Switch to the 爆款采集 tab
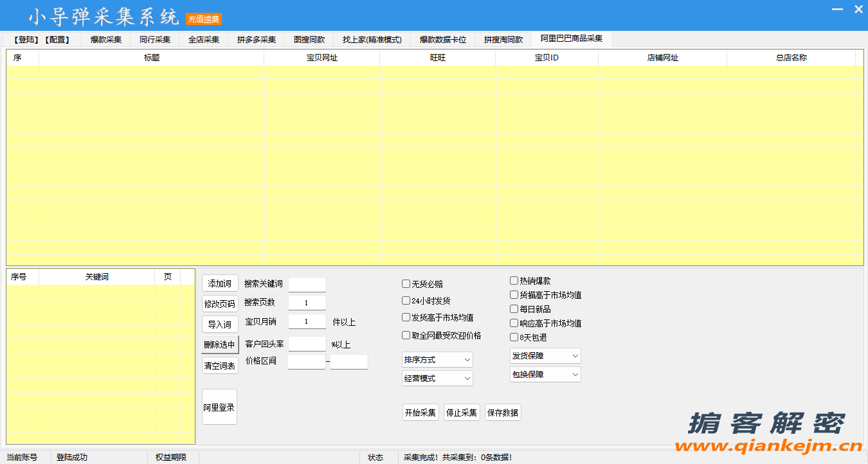This screenshot has height=464, width=868. pyautogui.click(x=106, y=40)
